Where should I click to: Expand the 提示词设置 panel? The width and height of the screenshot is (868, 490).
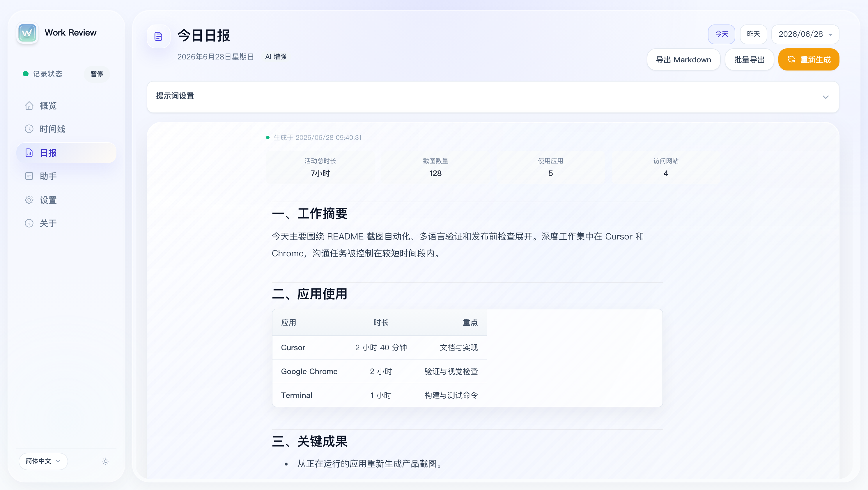493,97
